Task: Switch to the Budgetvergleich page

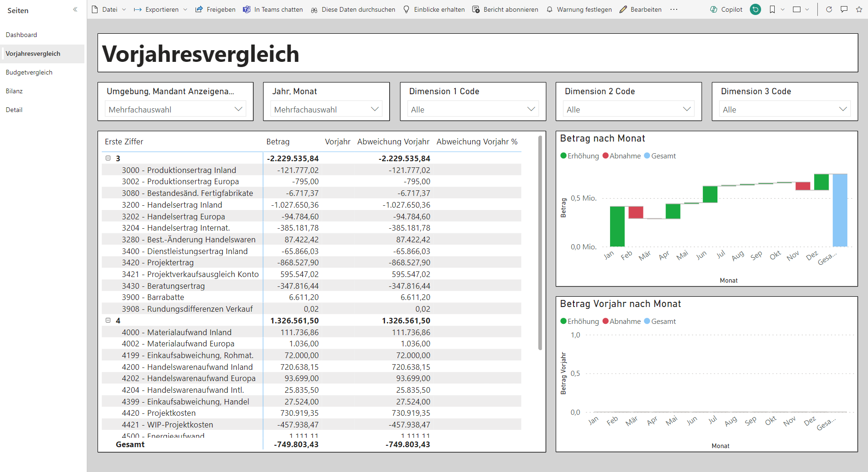Action: point(29,72)
